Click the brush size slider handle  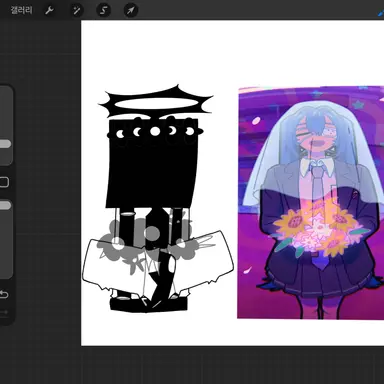pyautogui.click(x=5, y=144)
